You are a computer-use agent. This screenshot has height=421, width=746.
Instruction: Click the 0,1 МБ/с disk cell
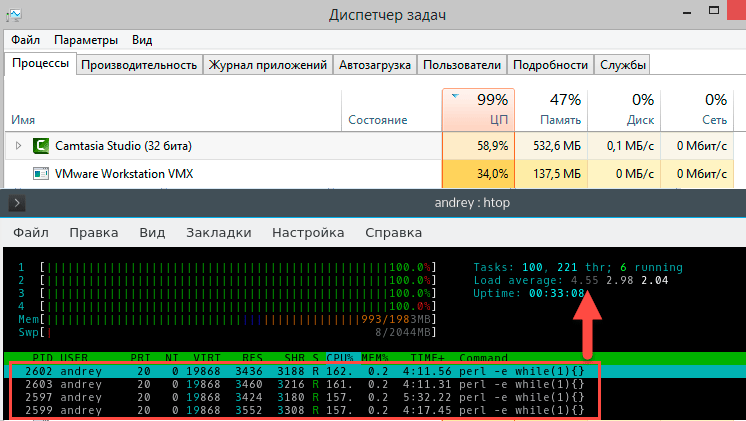[624, 146]
